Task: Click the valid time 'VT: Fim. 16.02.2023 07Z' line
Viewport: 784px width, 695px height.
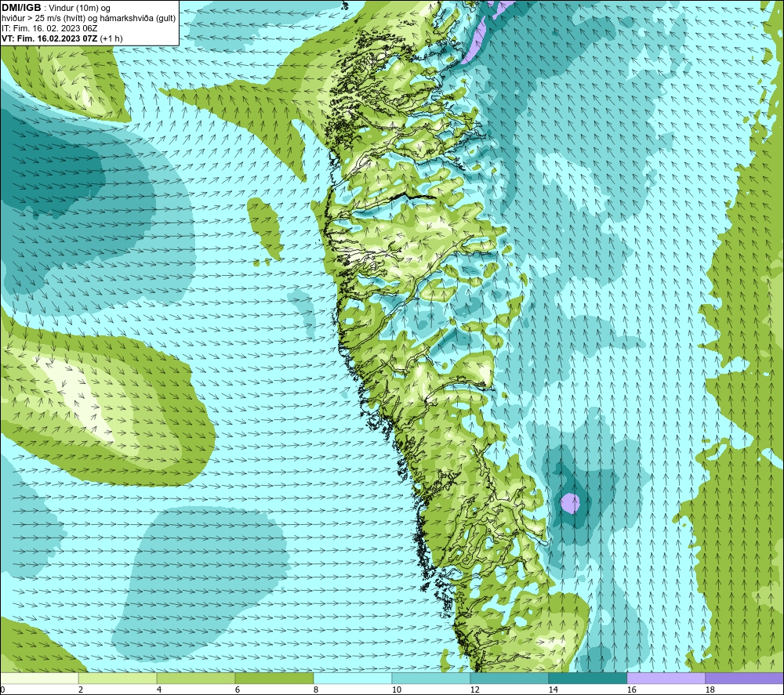Action: point(61,38)
